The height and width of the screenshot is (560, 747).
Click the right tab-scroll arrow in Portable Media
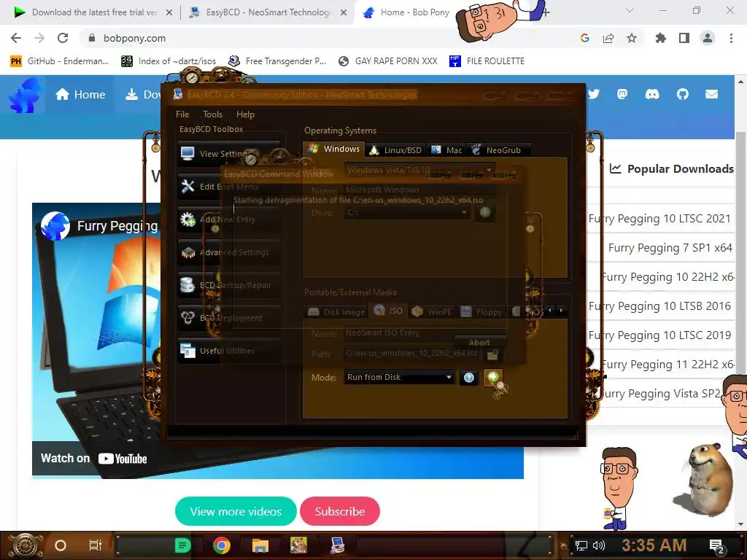tap(561, 311)
